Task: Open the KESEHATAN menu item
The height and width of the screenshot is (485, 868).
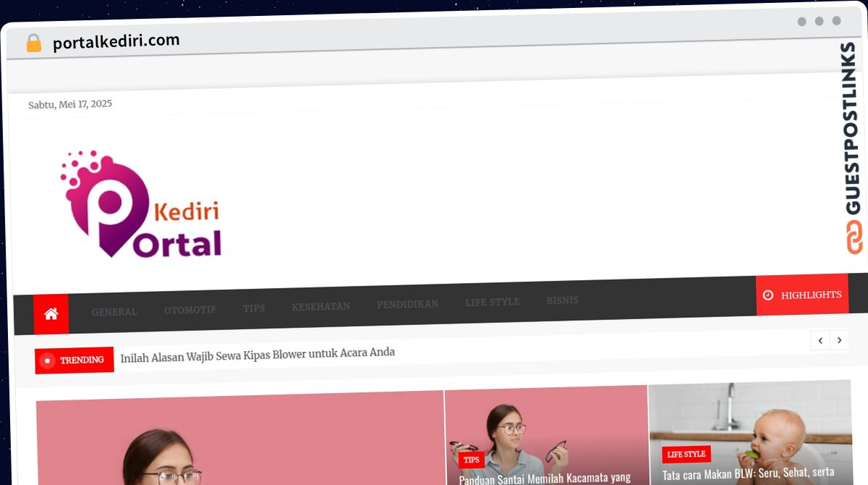Action: pyautogui.click(x=321, y=306)
